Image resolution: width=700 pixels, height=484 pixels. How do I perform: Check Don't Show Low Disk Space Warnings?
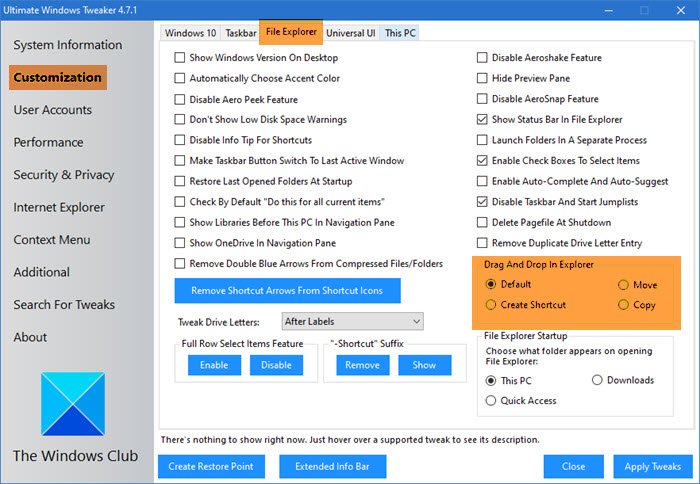click(x=179, y=119)
